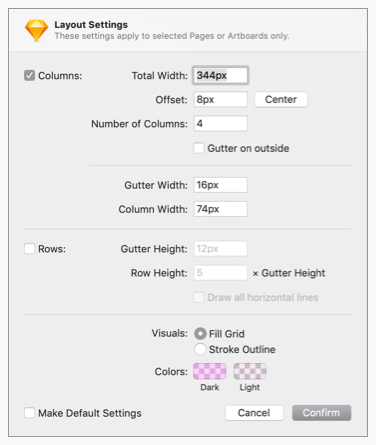Click the Gutter Height input field
Viewport: 376px width, 445px height.
click(x=221, y=249)
